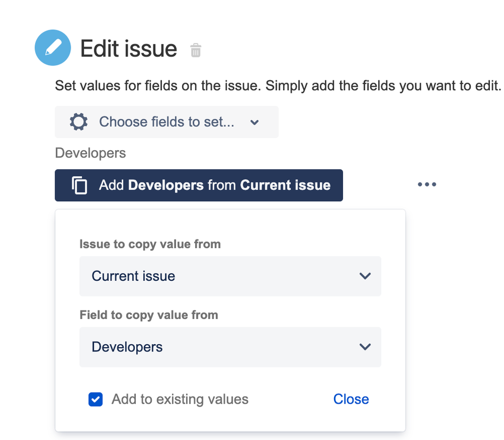This screenshot has width=504, height=440.
Task: Delete the action with the trash icon
Action: point(196,50)
